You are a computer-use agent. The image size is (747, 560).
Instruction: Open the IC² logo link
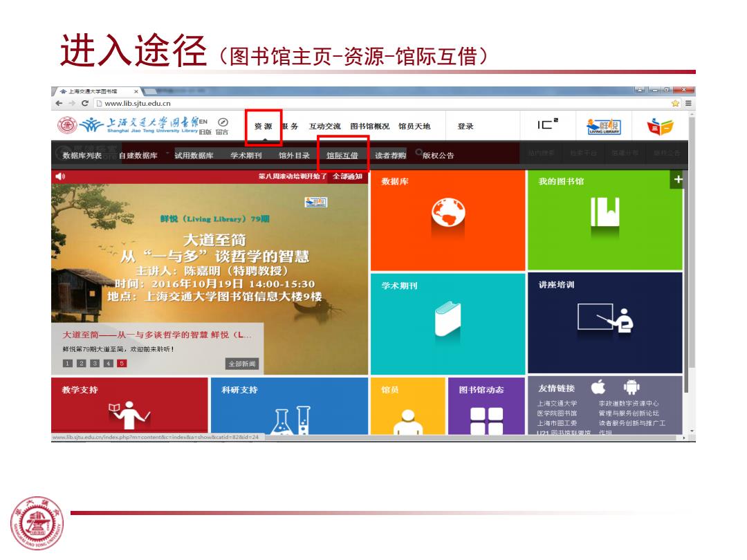tap(548, 124)
